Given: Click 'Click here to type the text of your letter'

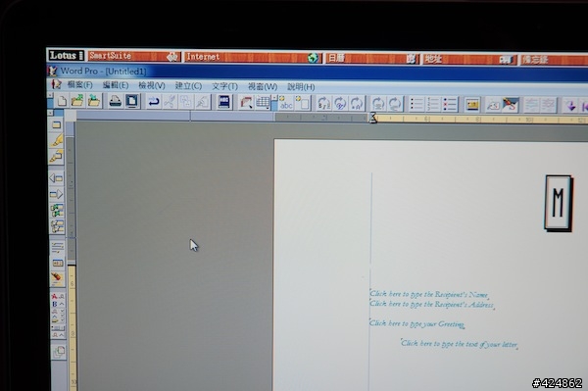Looking at the screenshot, I should tap(460, 344).
